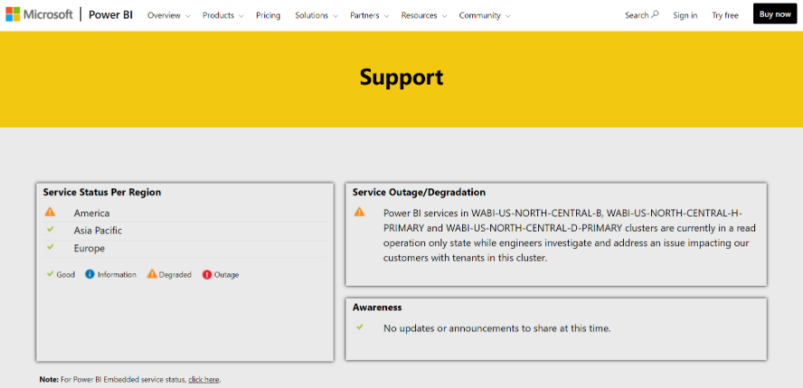This screenshot has height=388, width=803.
Task: Click the Microsoft logo
Action: (39, 14)
